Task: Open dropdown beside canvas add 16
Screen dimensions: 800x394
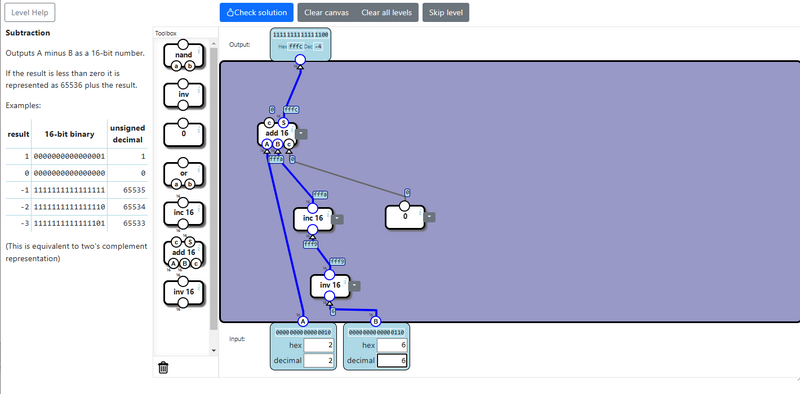Action: (302, 134)
